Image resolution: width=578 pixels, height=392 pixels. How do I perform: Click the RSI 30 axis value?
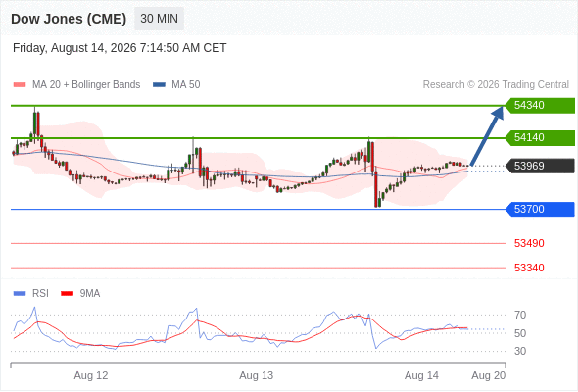520,351
